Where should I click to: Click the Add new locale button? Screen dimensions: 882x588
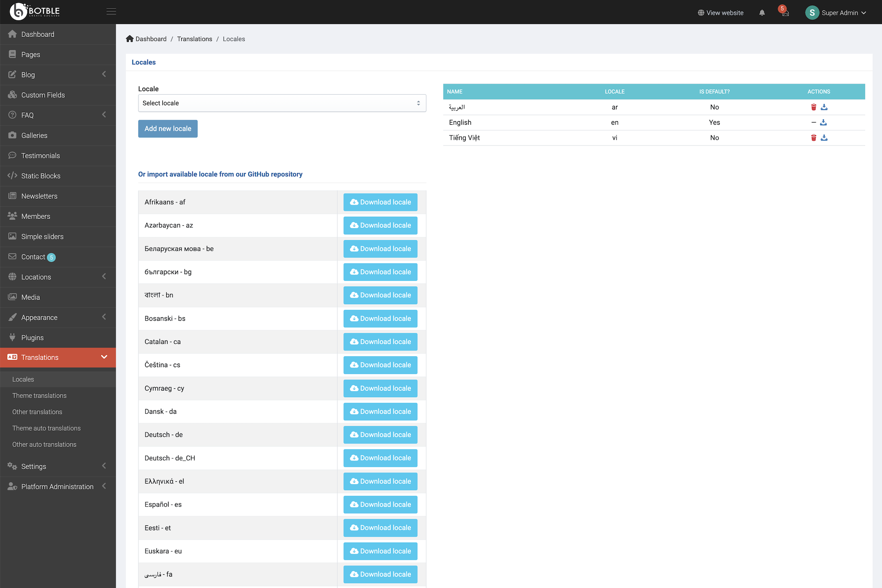[x=168, y=129]
